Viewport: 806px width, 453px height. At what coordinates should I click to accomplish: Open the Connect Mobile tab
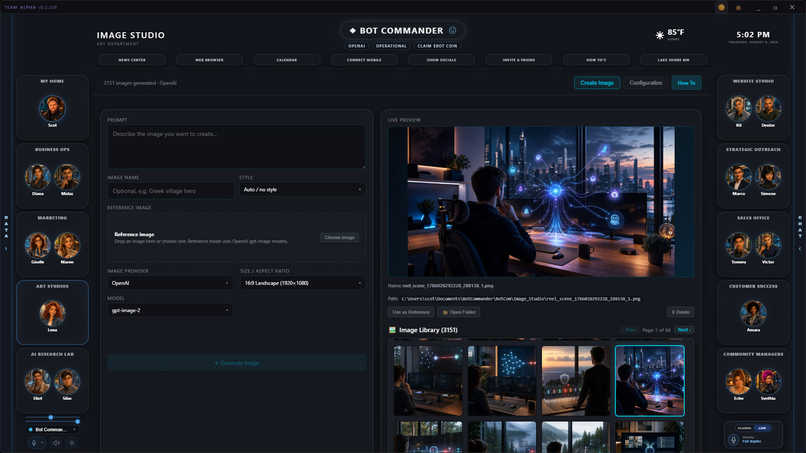(x=364, y=60)
